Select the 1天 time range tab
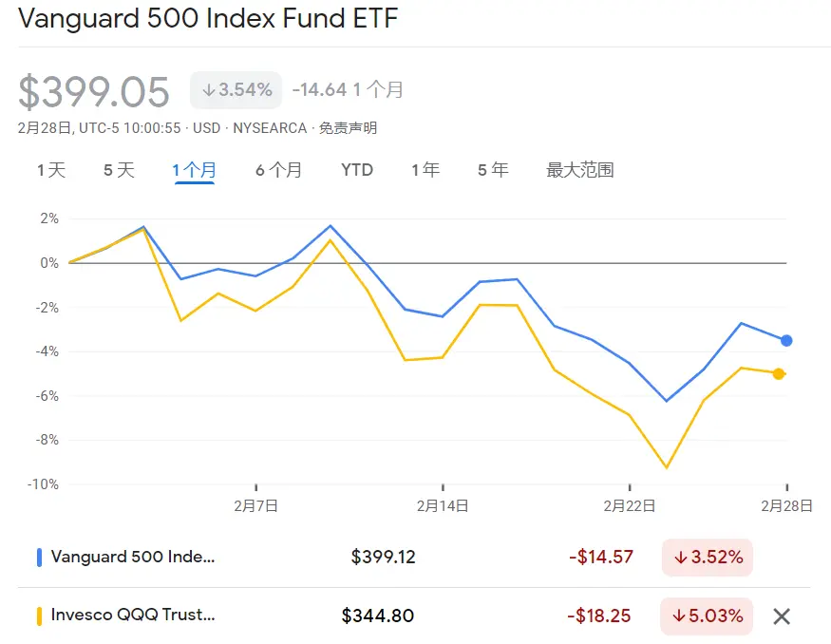831x644 pixels. 51,170
